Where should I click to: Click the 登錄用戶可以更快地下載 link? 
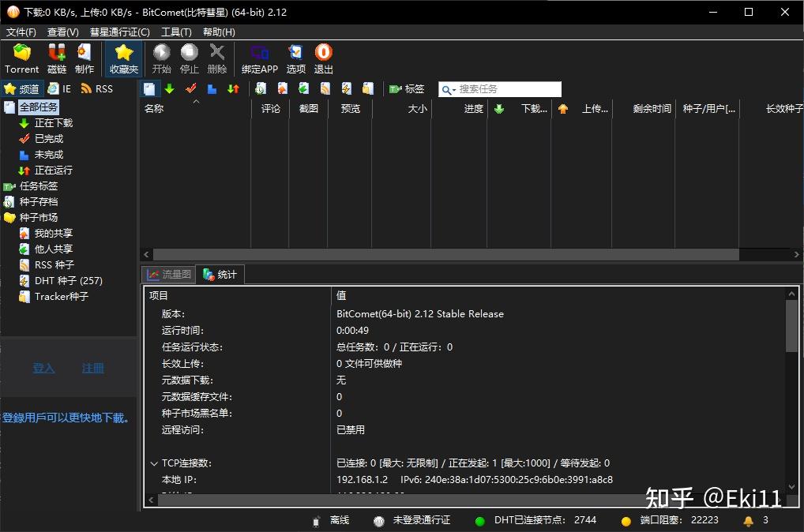[x=66, y=418]
